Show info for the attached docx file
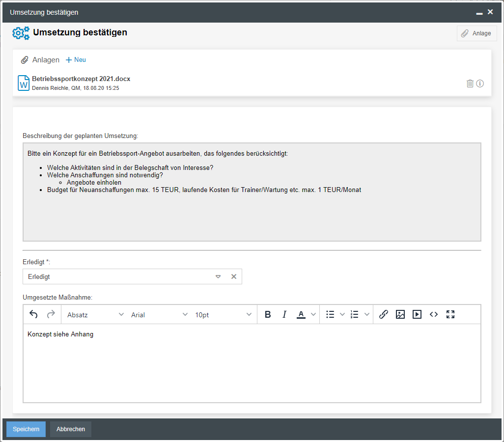This screenshot has width=504, height=442. click(x=480, y=83)
